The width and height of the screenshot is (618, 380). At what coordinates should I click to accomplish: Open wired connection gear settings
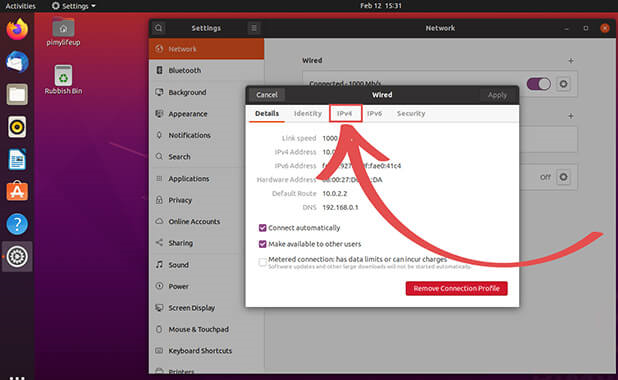tap(563, 84)
